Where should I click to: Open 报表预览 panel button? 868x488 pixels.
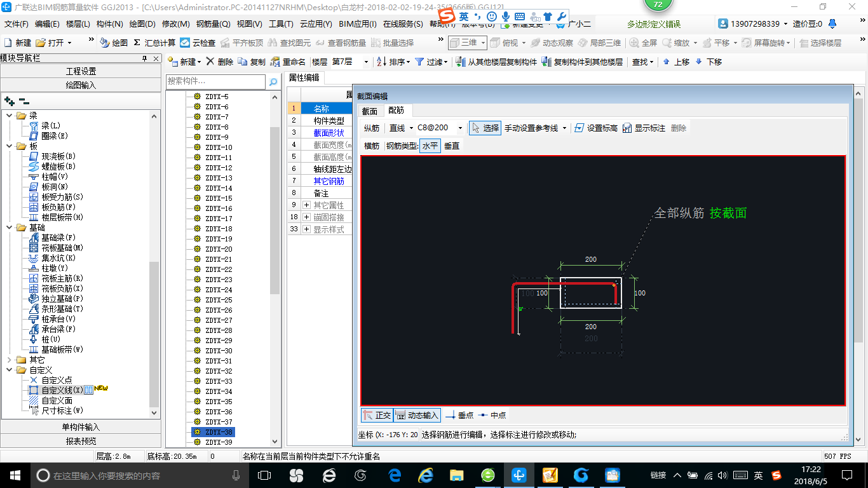[x=81, y=441]
